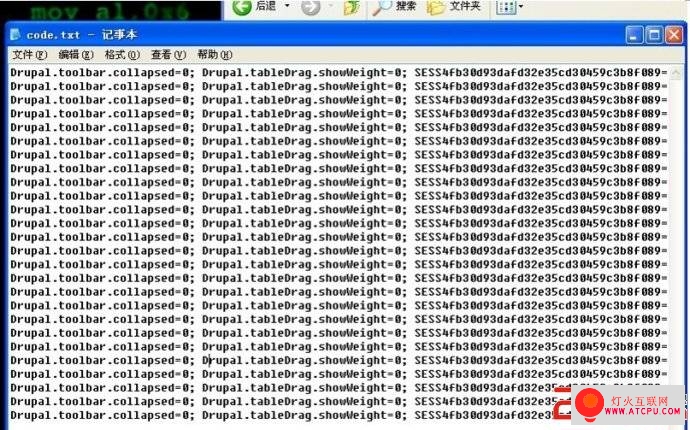Open the 文件(F) menu
This screenshot has height=430, width=690.
click(x=29, y=55)
